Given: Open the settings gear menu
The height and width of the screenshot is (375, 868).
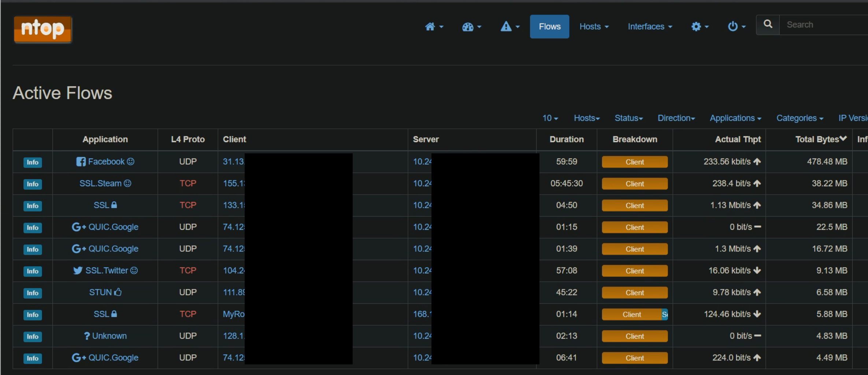Looking at the screenshot, I should (x=700, y=27).
